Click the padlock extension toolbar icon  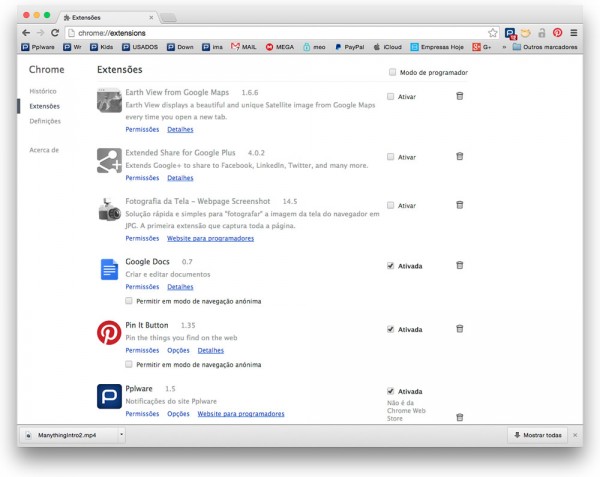tap(541, 33)
